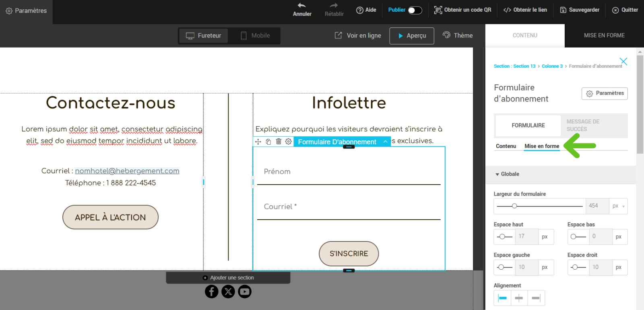The height and width of the screenshot is (310, 644).
Task: Select center alignment option
Action: [x=519, y=298]
